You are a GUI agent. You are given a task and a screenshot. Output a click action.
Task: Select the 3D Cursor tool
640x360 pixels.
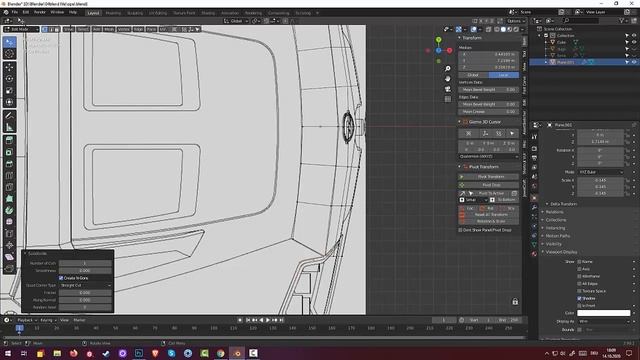point(9,54)
